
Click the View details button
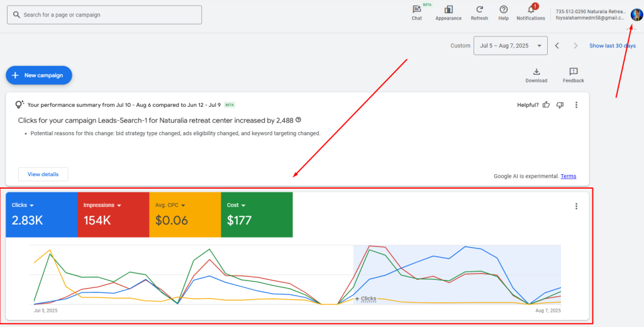(x=43, y=174)
